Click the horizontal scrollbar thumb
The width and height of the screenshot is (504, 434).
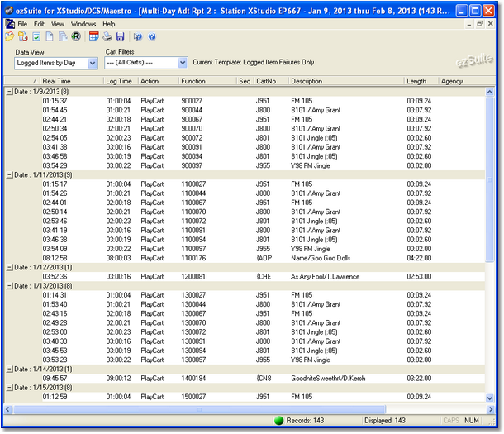point(199,409)
